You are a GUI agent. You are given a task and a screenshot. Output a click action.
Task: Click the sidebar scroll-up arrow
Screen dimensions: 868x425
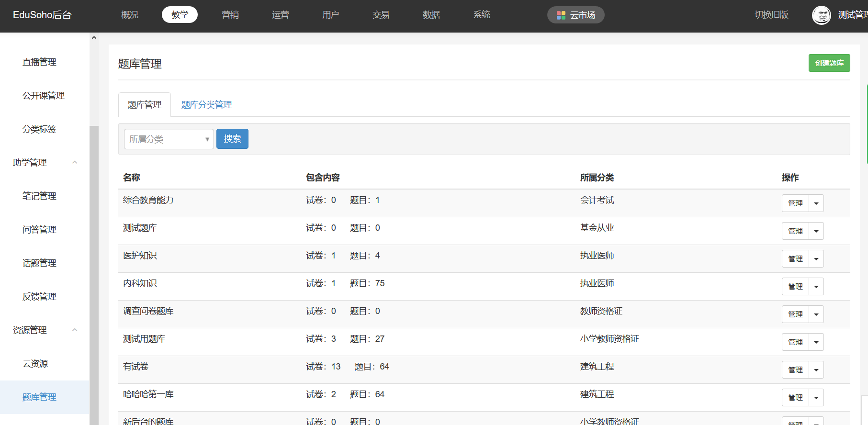(94, 38)
